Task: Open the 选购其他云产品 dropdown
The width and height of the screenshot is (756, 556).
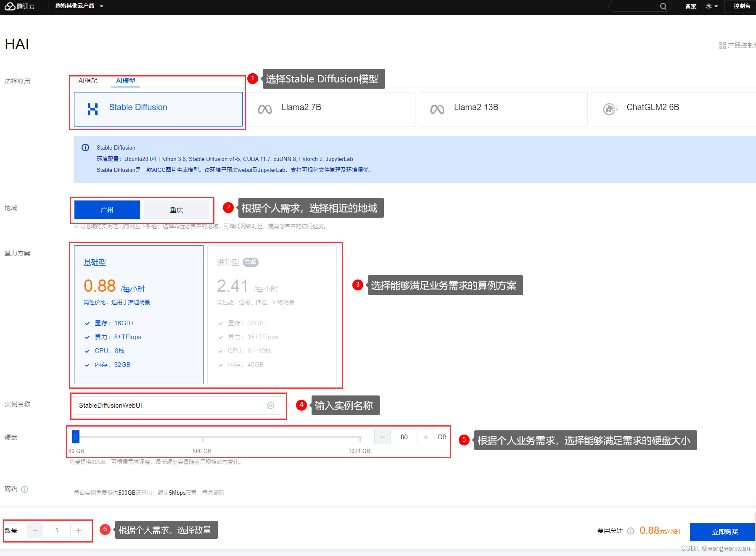Action: (x=79, y=6)
